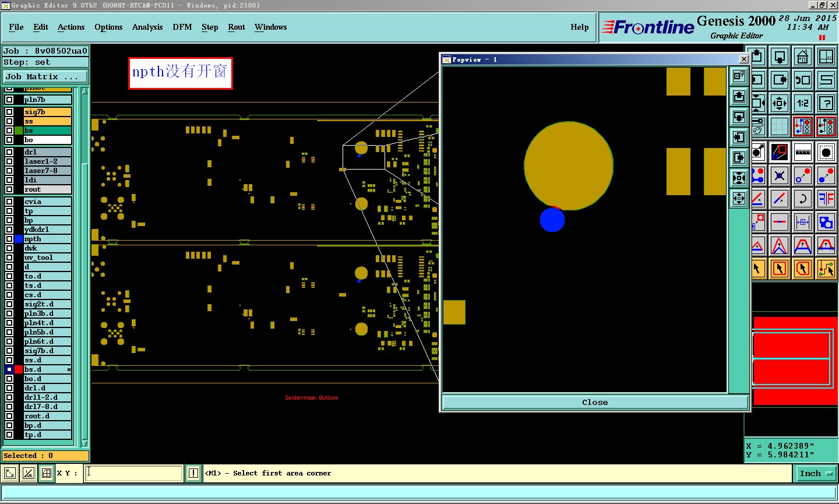This screenshot has height=504, width=839.
Task: Click the Windows menu item
Action: pyautogui.click(x=271, y=27)
